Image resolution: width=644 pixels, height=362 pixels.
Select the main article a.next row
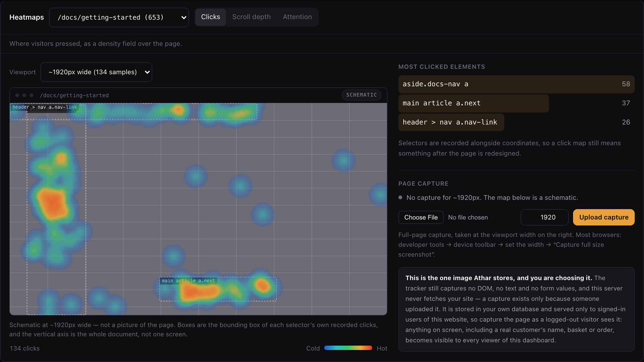click(x=516, y=103)
